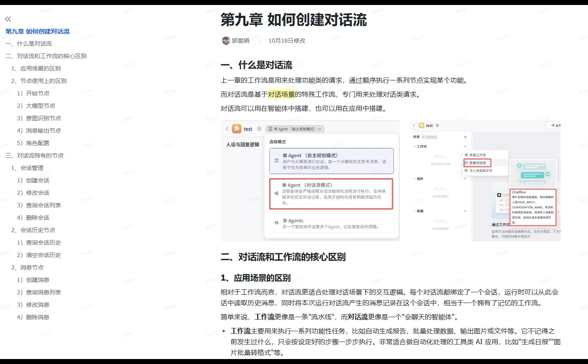Viewport: 588px width, 364px height.
Task: Click the back arrow in the test agent screenshot
Action: (x=227, y=129)
